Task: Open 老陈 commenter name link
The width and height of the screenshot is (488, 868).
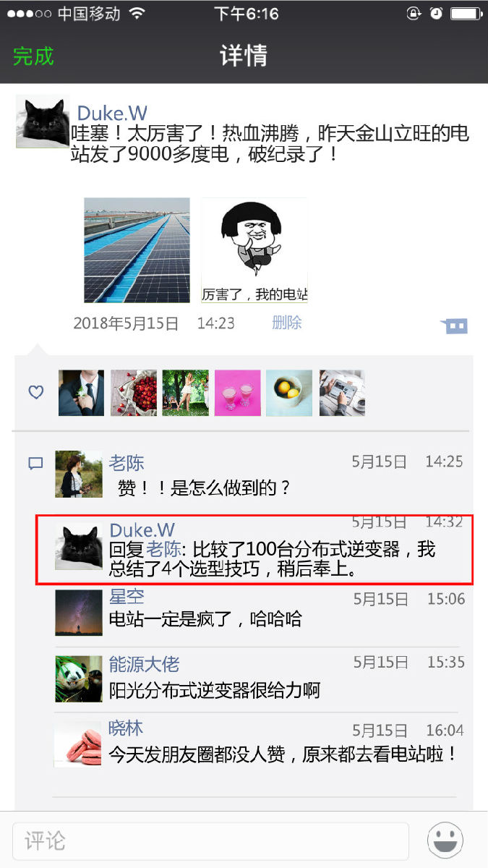Action: (x=127, y=463)
